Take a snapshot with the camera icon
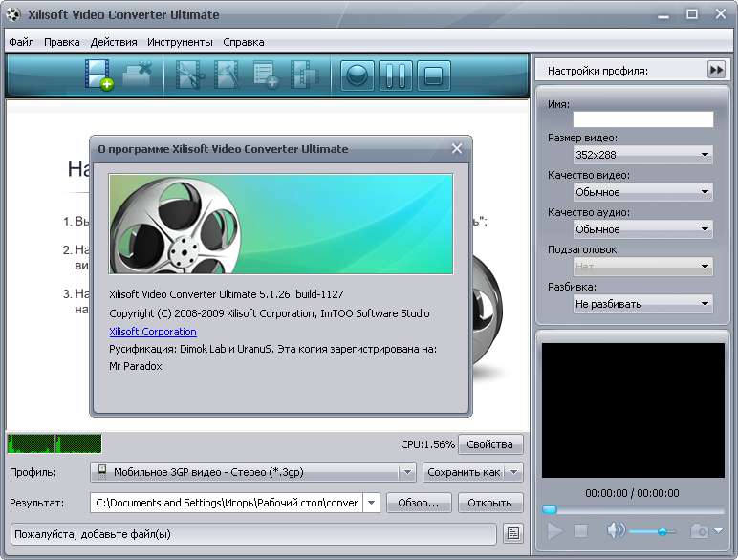738x560 pixels. pyautogui.click(x=700, y=531)
